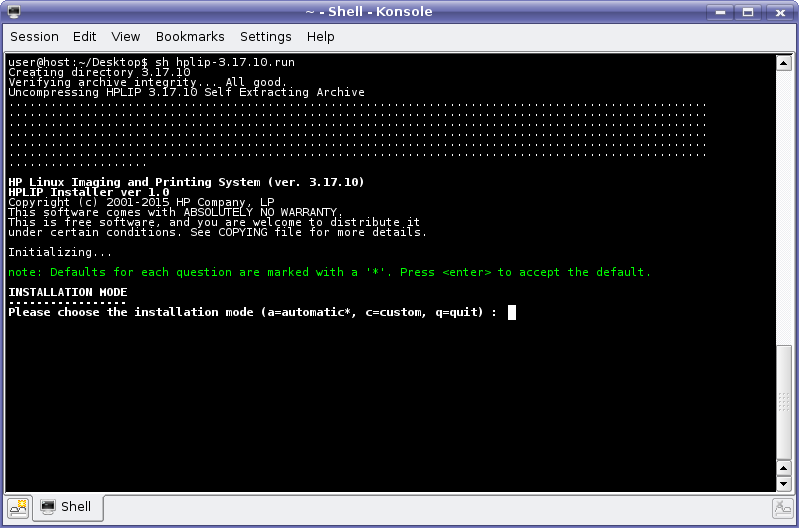The image size is (799, 528).
Task: Click scrollbar down arrow at bottom
Action: [x=783, y=483]
